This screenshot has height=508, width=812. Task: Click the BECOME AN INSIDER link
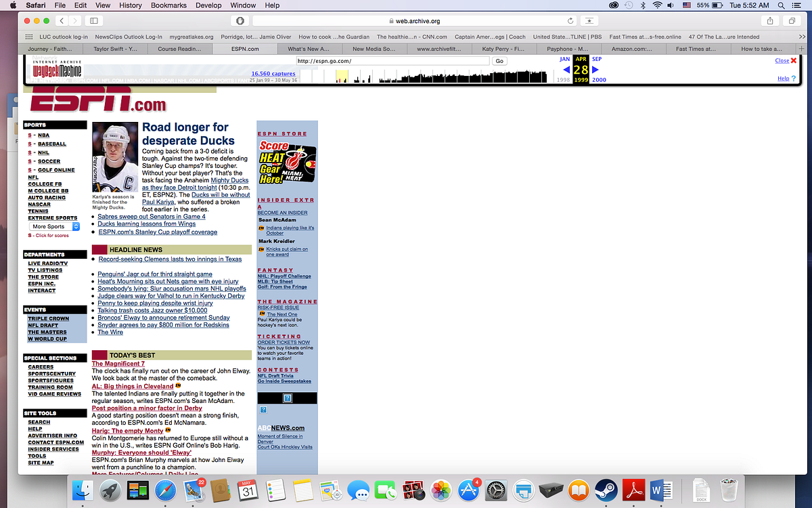tap(282, 213)
